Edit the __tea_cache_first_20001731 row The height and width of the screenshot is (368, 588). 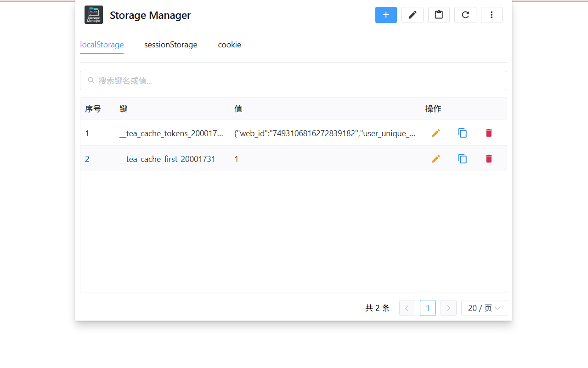click(x=436, y=159)
